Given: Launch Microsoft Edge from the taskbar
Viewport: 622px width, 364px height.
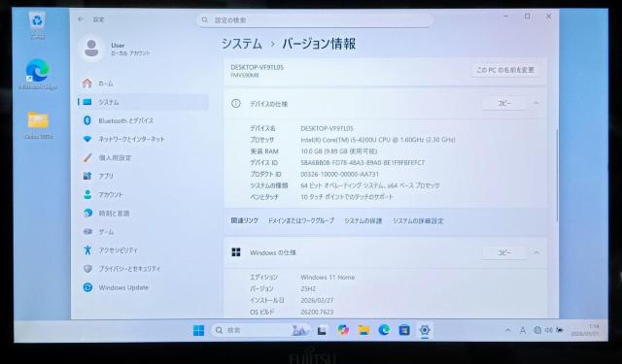Looking at the screenshot, I should point(384,330).
